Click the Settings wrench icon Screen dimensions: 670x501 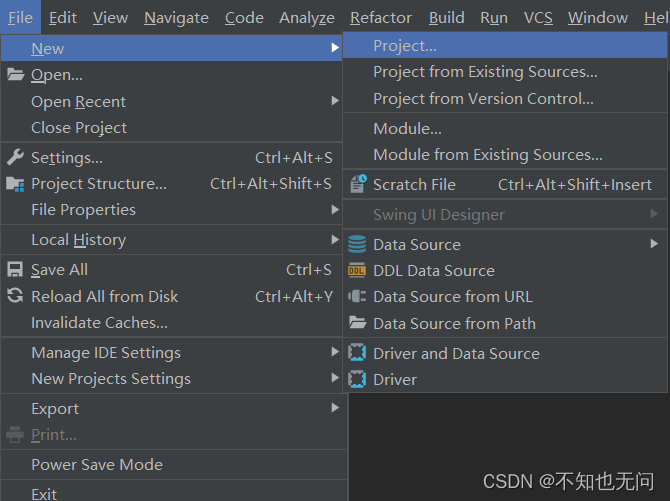coord(15,158)
